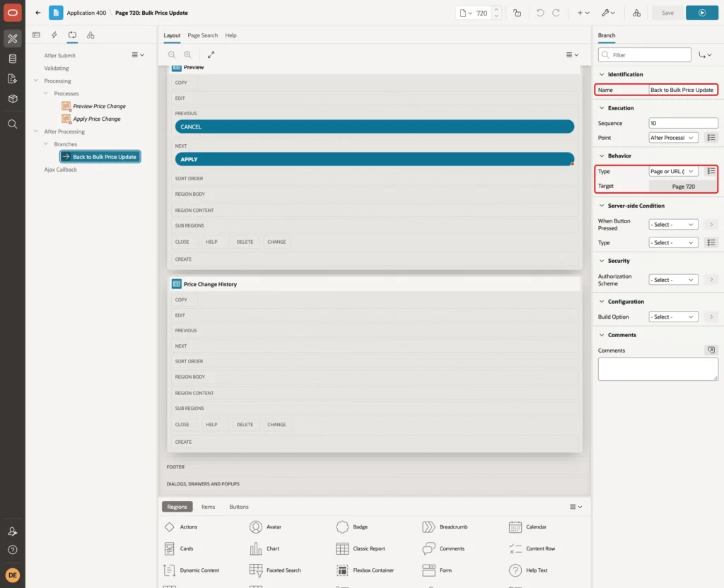Select the APPLY button in layout
This screenshot has width=724, height=588.
(375, 159)
